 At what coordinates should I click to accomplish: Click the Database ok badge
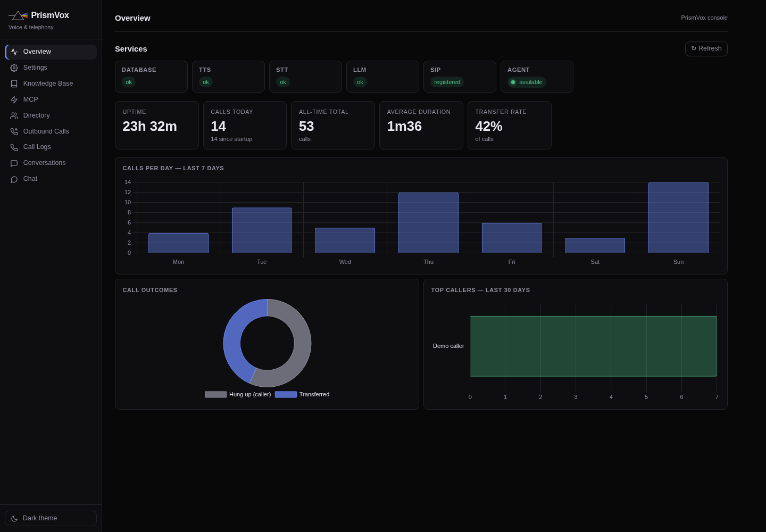pyautogui.click(x=129, y=82)
